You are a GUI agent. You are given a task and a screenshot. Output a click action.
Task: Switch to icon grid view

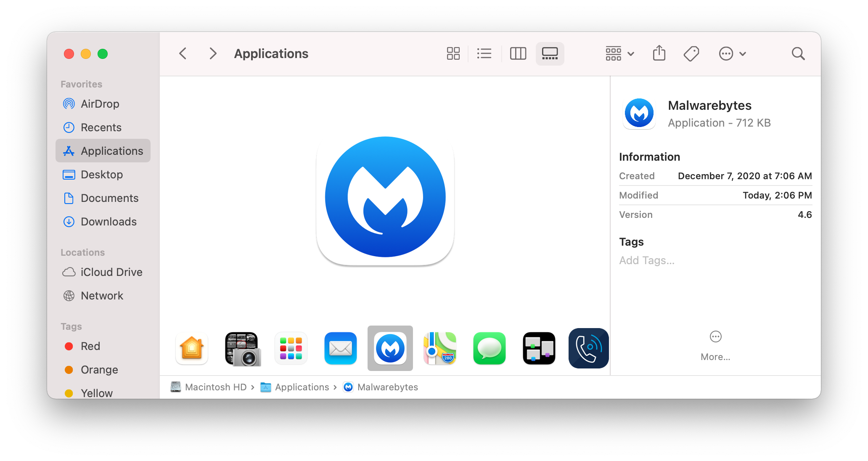click(x=453, y=53)
